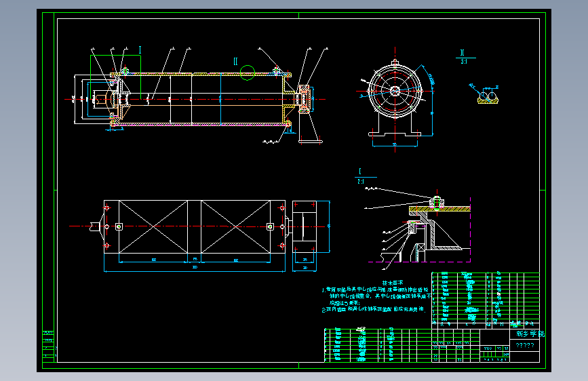Select the '技术要求' heading text

[392, 283]
